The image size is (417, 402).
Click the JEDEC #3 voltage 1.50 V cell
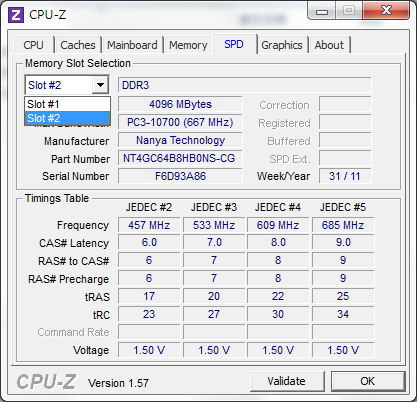click(x=214, y=350)
